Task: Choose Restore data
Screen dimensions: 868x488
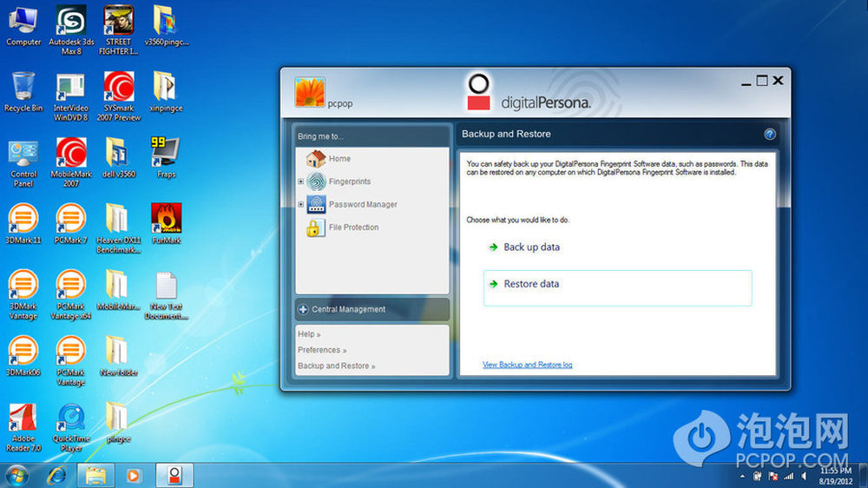Action: (x=617, y=288)
